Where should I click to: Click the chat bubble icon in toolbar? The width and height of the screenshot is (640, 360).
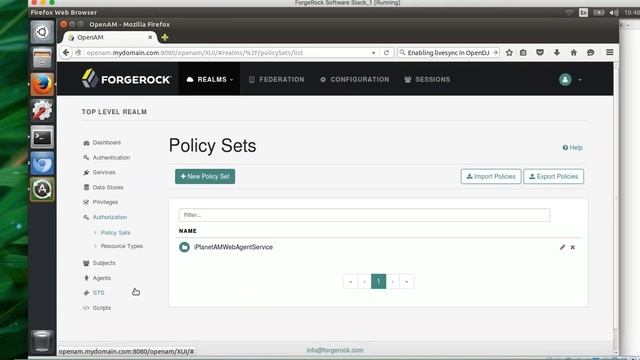pyautogui.click(x=590, y=53)
